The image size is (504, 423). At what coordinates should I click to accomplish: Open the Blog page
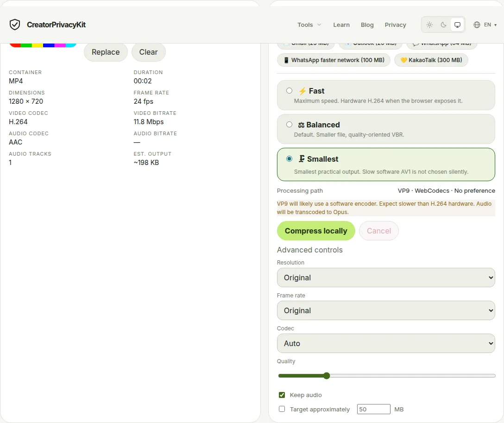point(367,25)
